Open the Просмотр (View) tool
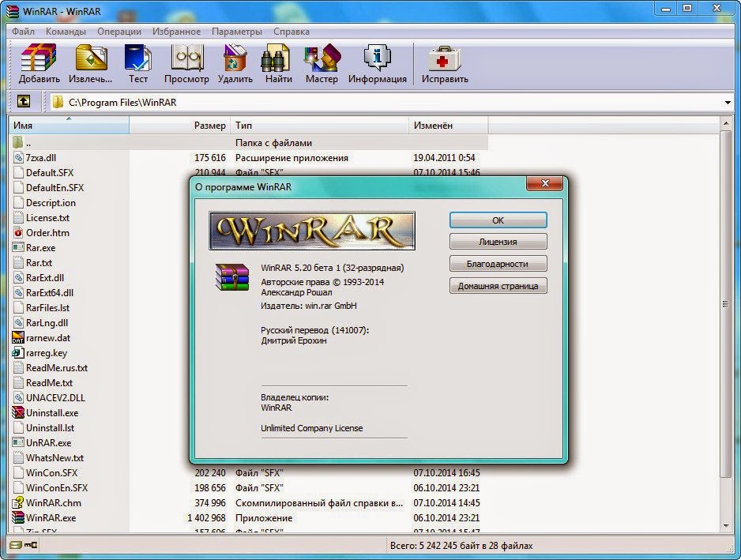Screen dimensions: 741x560 coord(187,57)
